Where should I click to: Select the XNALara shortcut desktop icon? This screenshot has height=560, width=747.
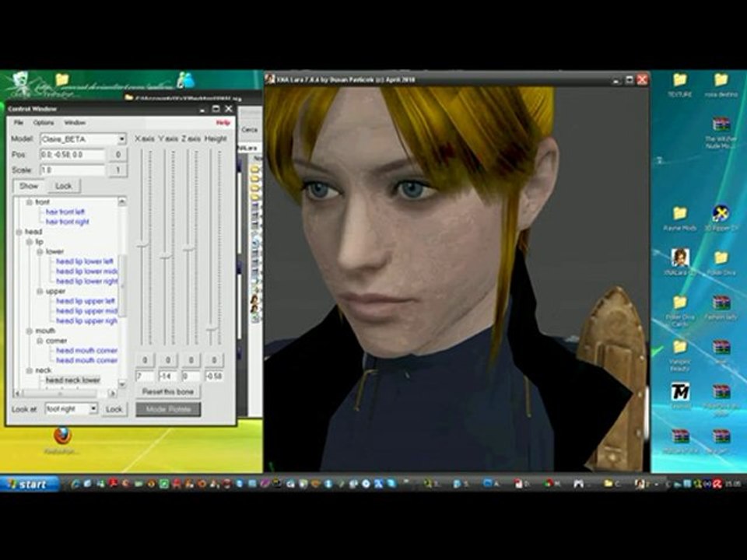(680, 262)
